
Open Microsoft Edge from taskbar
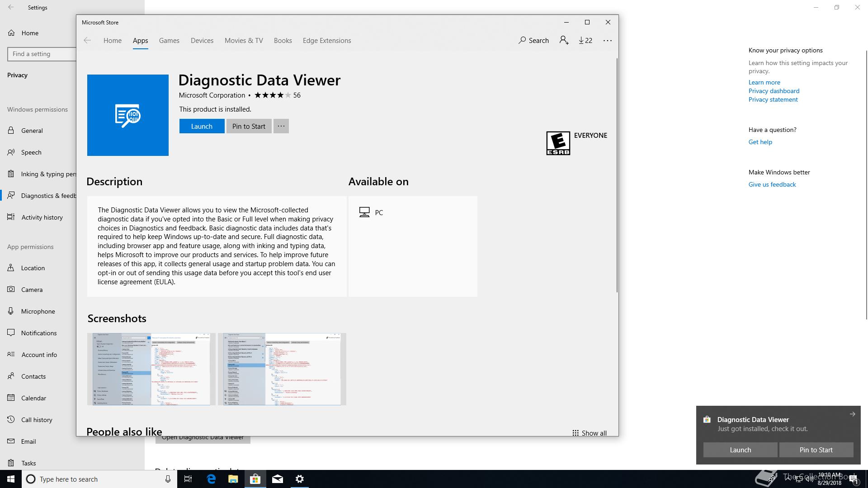point(211,479)
